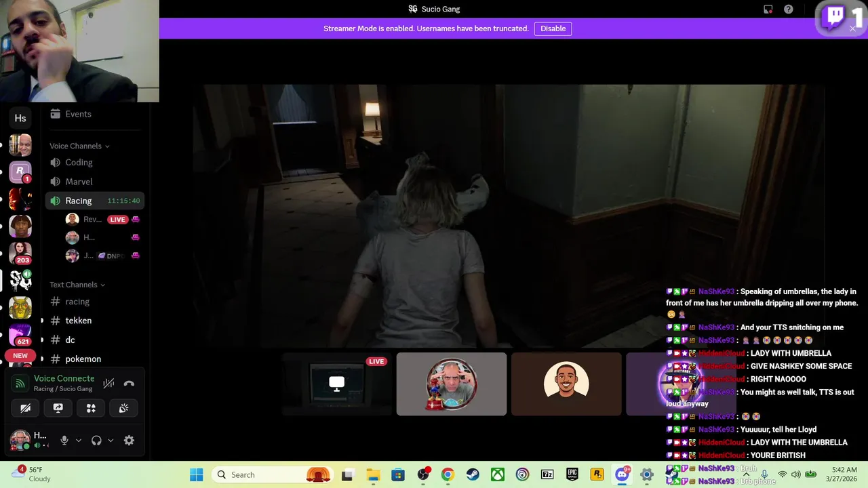
Task: Open Discord User Settings gear
Action: coord(129,441)
